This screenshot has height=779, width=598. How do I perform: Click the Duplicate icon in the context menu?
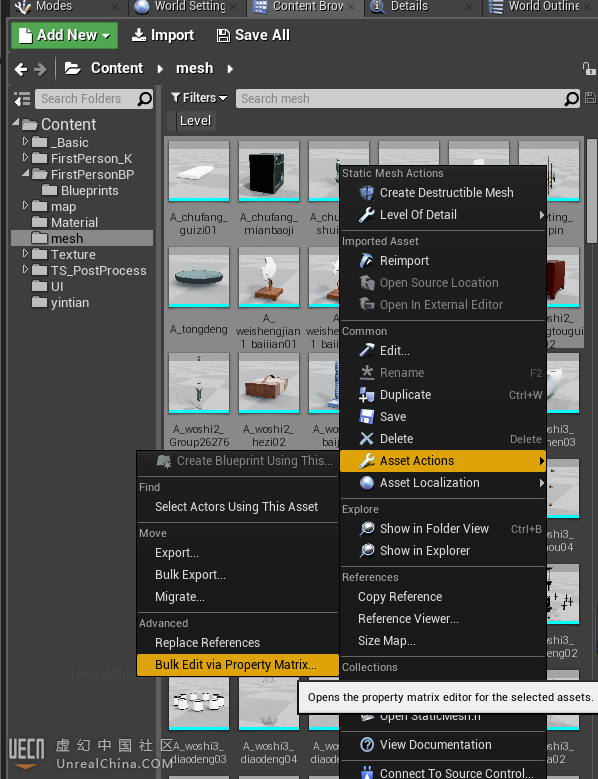pos(367,395)
